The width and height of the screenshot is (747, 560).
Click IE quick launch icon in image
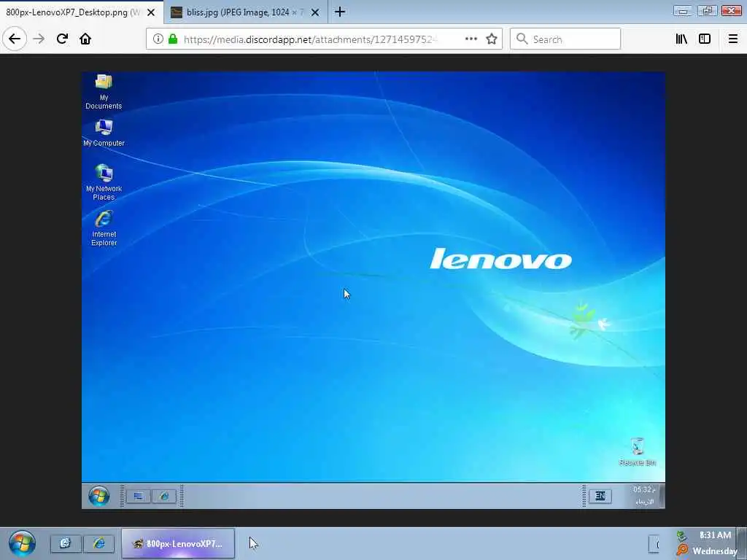164,497
